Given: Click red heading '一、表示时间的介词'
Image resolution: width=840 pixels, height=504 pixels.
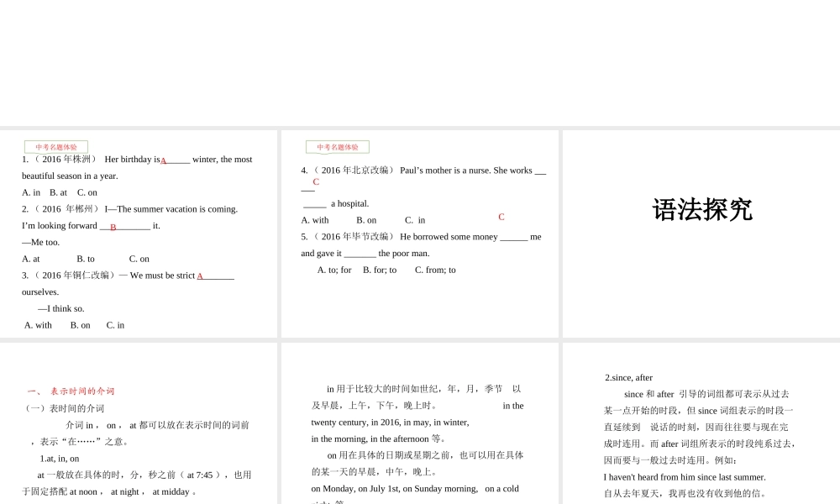Looking at the screenshot, I should [71, 391].
